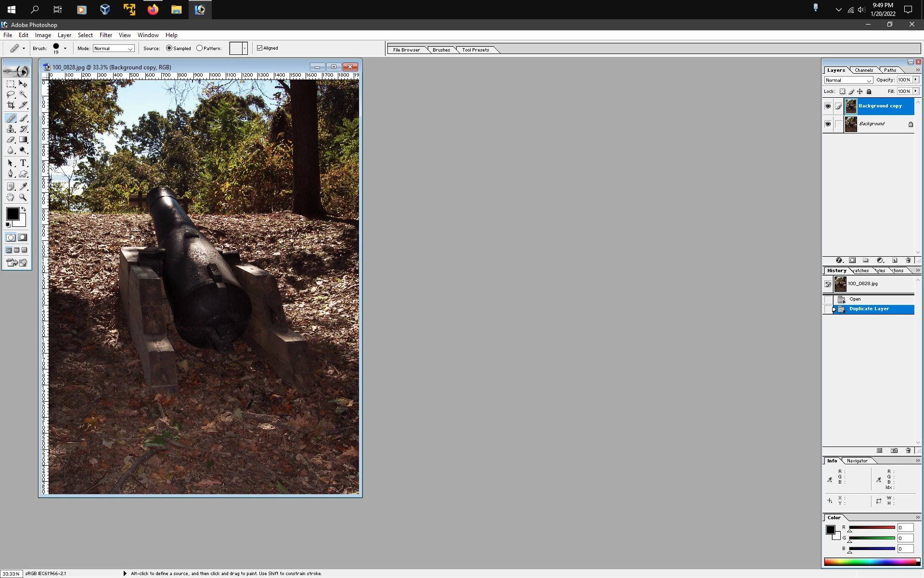Select the Zoom tool
The image size is (924, 578).
tap(23, 197)
